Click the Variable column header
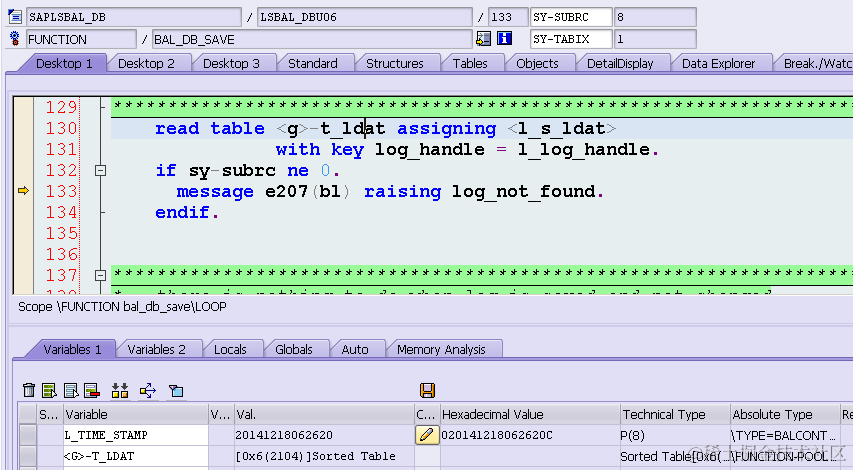Image resolution: width=853 pixels, height=470 pixels. pyautogui.click(x=136, y=415)
